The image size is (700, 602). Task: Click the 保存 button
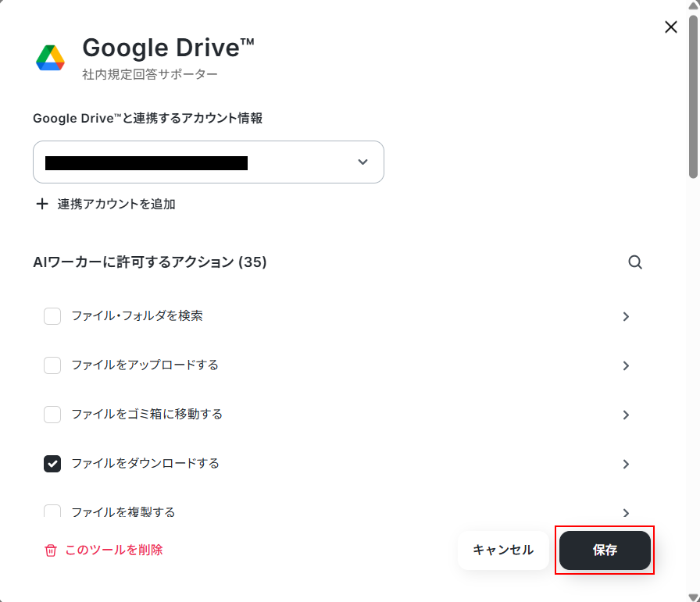pyautogui.click(x=605, y=550)
